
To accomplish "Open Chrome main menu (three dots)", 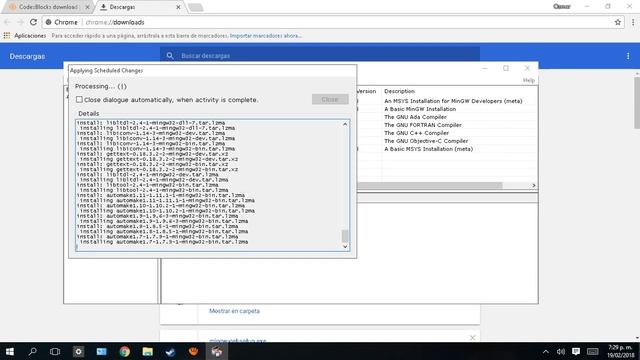I will [633, 22].
